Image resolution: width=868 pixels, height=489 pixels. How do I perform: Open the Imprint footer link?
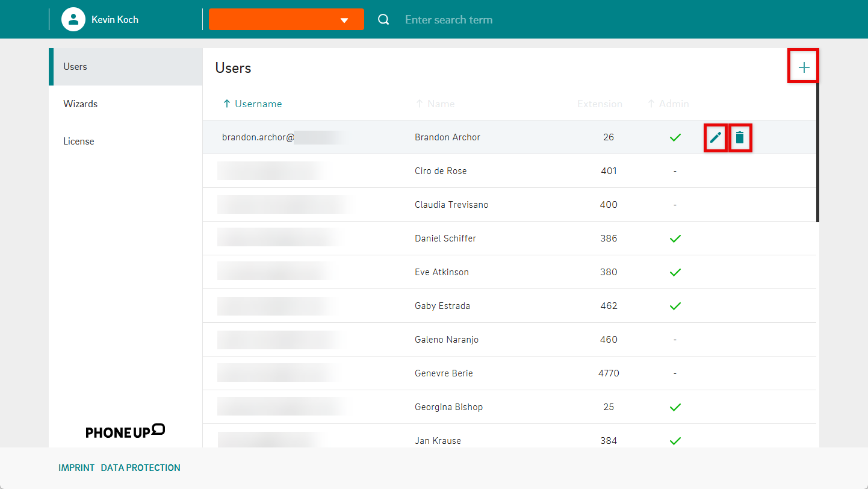76,468
